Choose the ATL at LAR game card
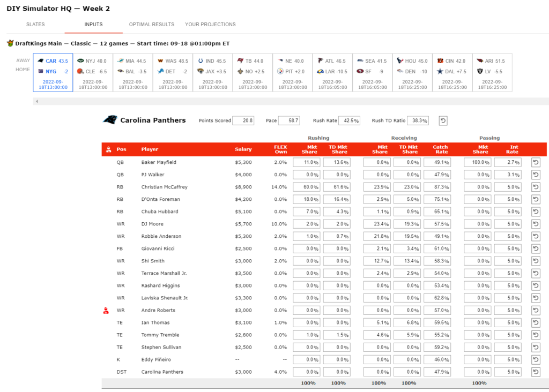 point(332,72)
